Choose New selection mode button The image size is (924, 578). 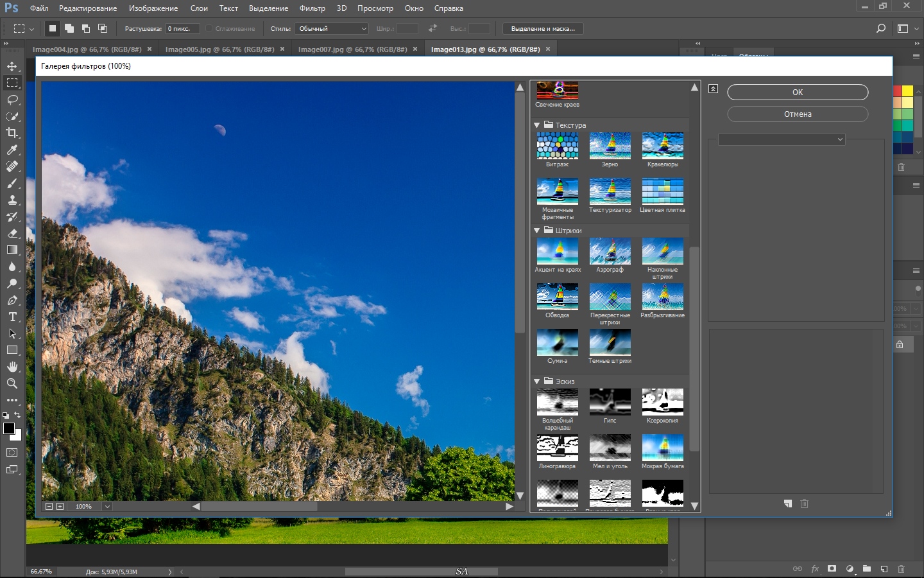tap(53, 28)
